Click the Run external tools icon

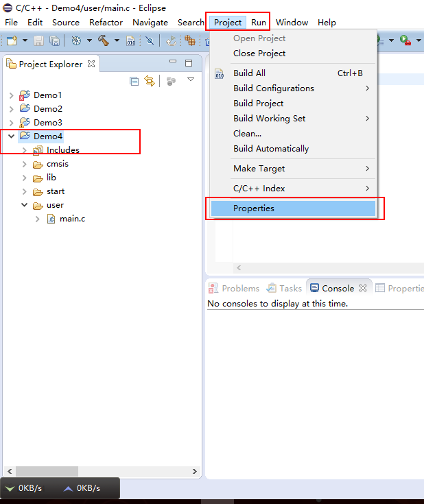coord(405,40)
